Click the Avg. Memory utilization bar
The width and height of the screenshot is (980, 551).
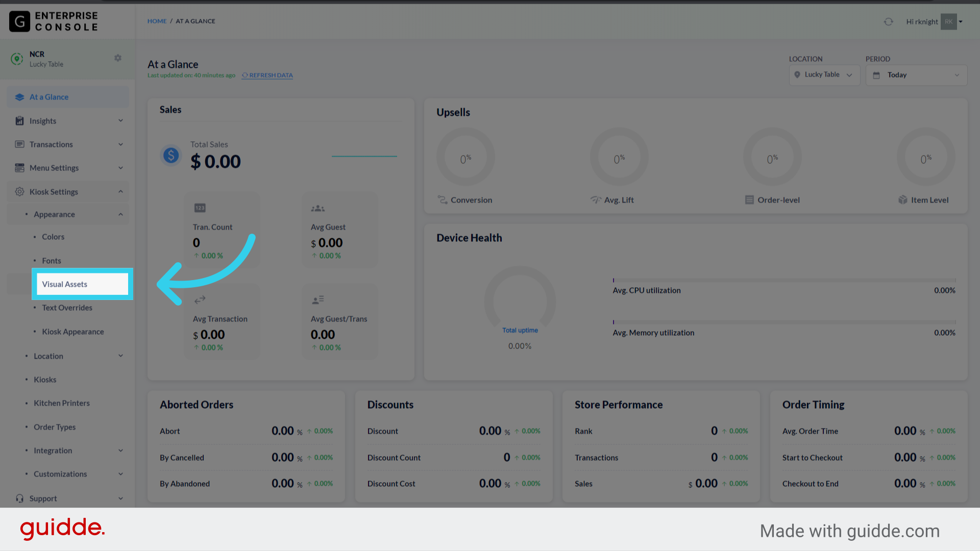[784, 322]
